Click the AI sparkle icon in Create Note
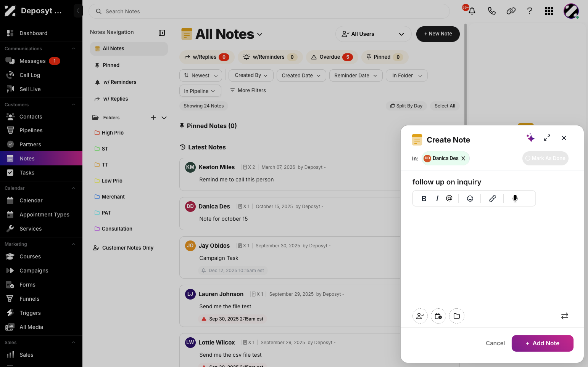The width and height of the screenshot is (588, 367). 530,138
